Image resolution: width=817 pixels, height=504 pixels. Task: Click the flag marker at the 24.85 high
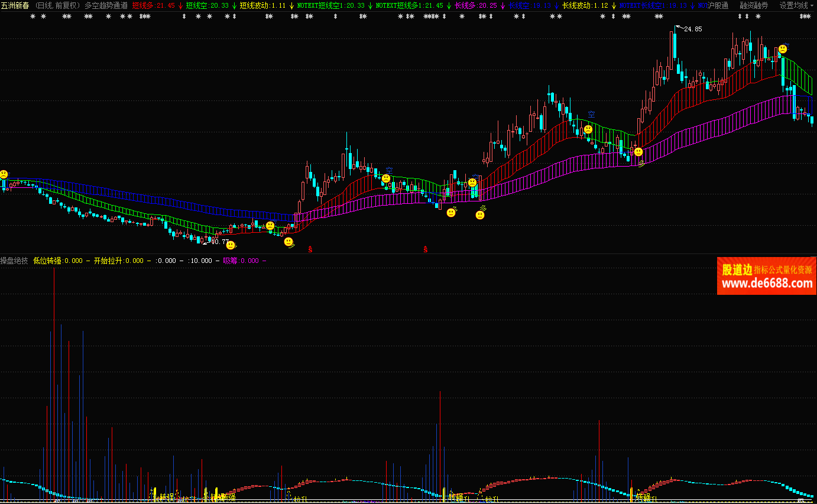679,28
